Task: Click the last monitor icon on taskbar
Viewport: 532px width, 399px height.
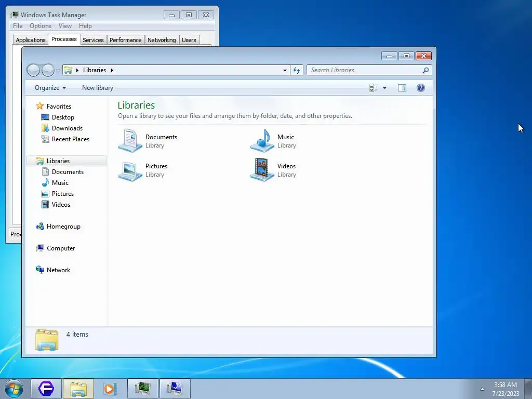Action: click(x=175, y=389)
